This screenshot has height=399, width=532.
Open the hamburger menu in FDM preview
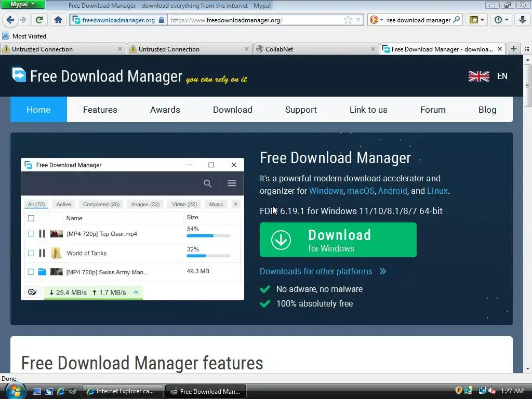pyautogui.click(x=232, y=183)
